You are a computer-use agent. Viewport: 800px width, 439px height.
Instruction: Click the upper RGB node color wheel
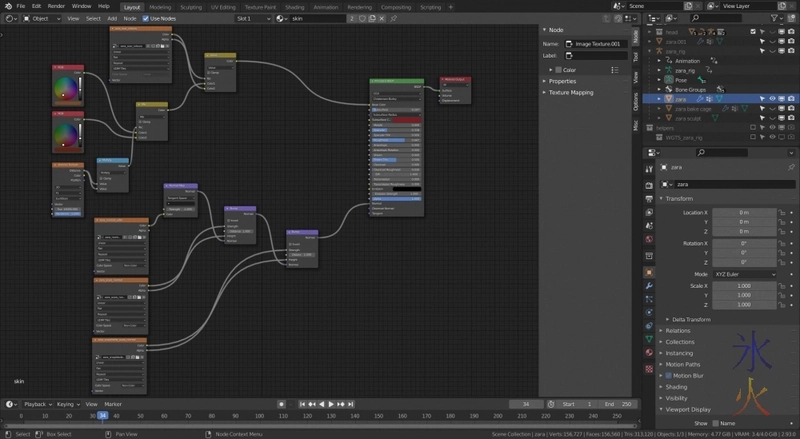click(x=65, y=88)
